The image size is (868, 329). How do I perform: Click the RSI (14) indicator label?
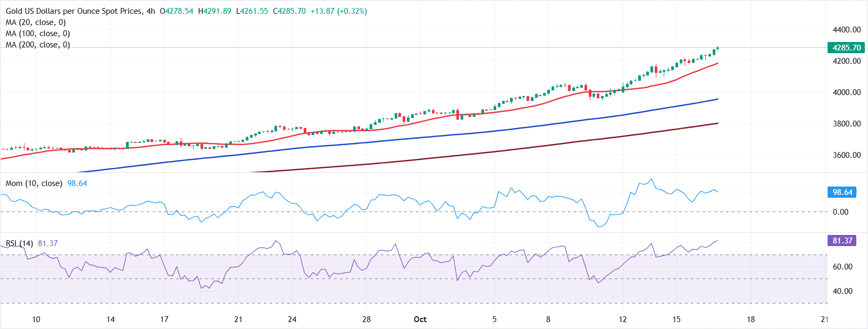[x=20, y=243]
